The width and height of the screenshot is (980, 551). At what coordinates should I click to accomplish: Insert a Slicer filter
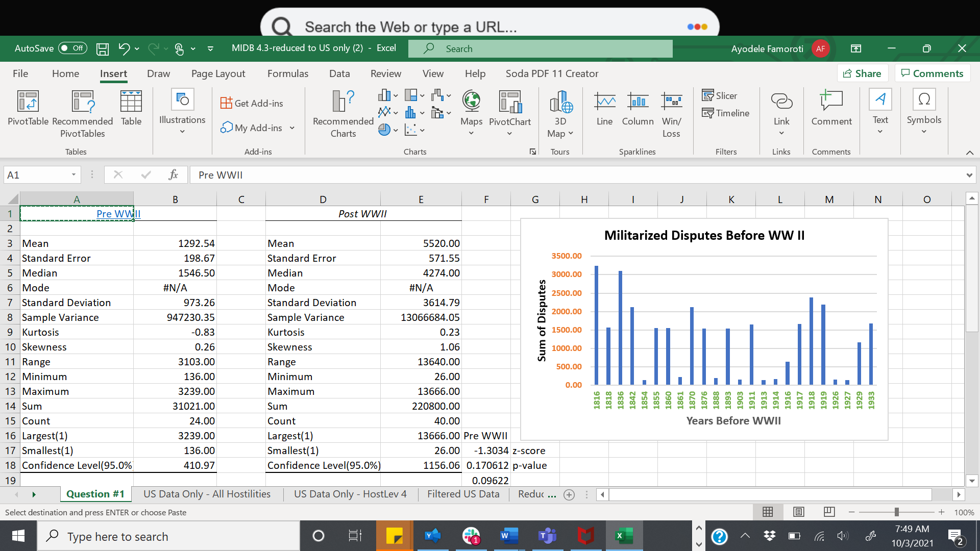pos(720,96)
